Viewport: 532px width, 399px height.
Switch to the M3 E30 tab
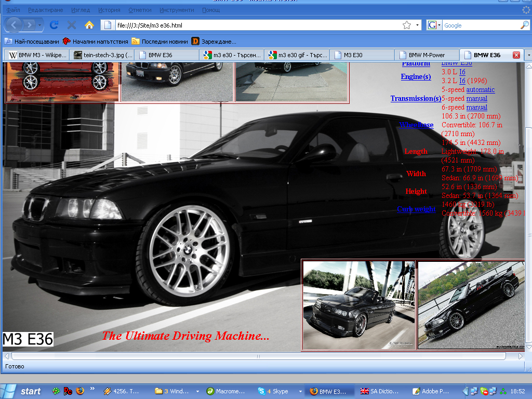coord(362,55)
